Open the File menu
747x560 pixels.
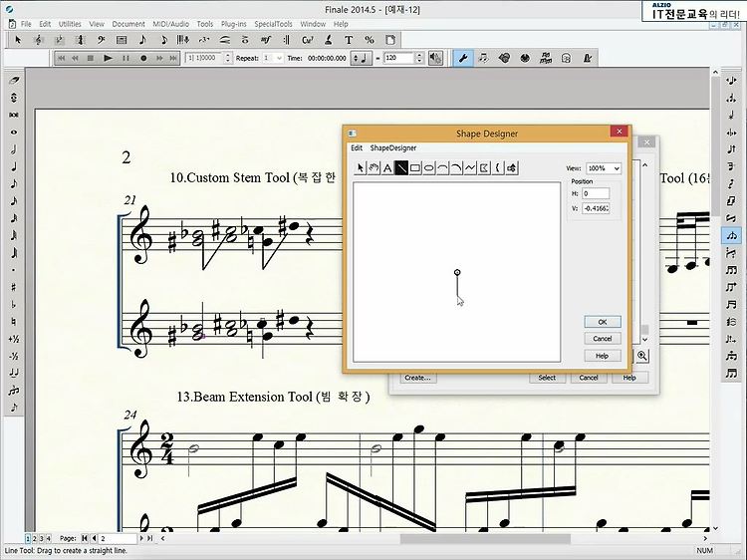26,24
